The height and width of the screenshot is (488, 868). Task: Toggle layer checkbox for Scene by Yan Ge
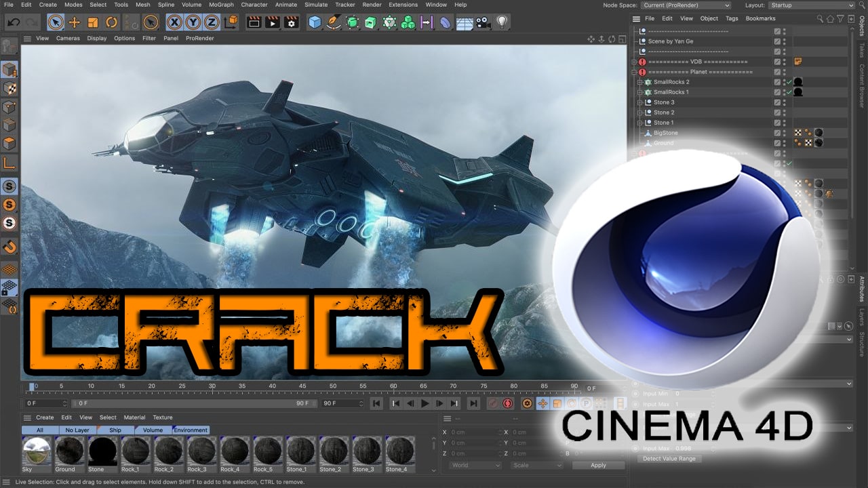777,41
